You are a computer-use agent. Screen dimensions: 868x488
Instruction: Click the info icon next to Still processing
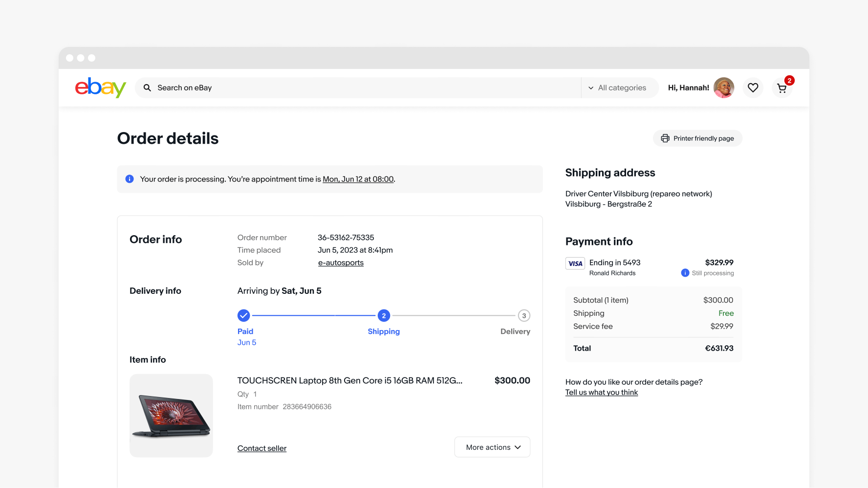tap(685, 273)
